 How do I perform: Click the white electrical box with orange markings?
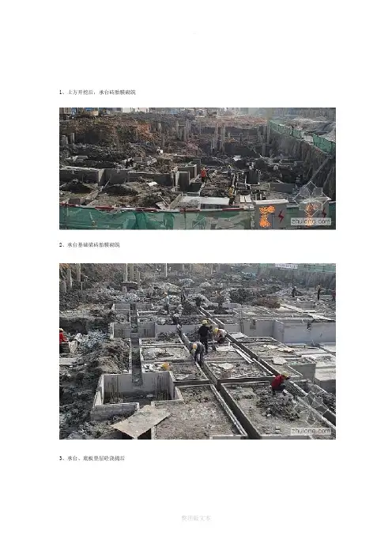271,214
